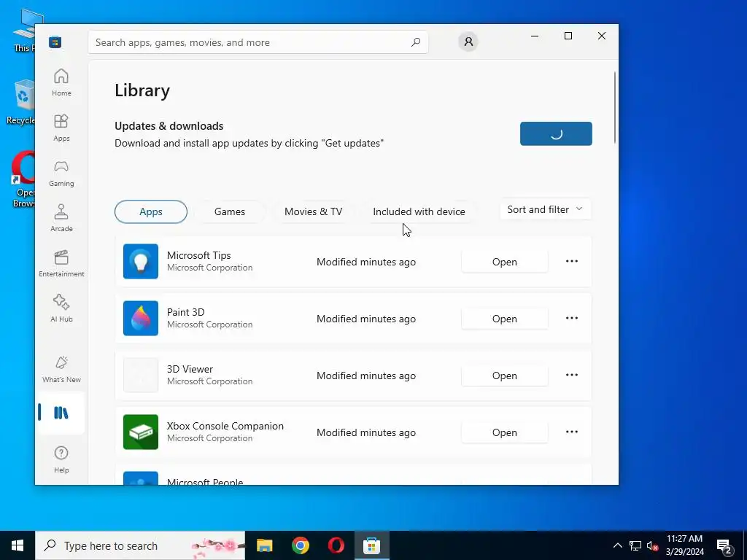Click the 3D Viewer app icon

click(141, 376)
